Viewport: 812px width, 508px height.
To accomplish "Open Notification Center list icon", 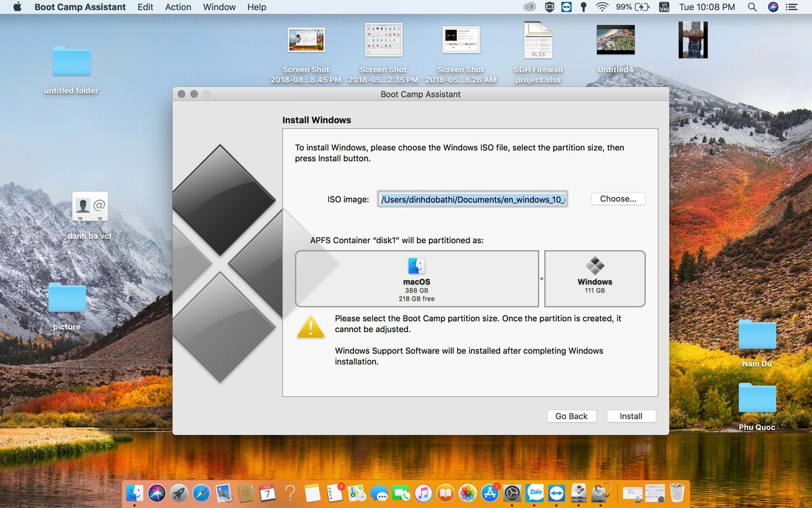I will (x=793, y=7).
